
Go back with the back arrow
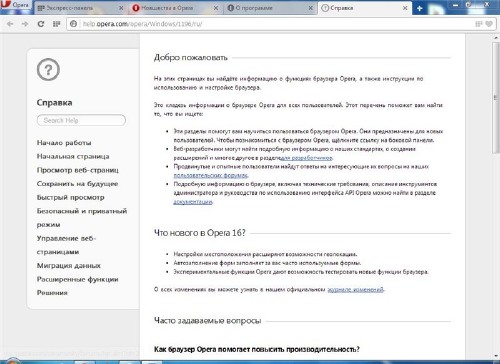click(x=10, y=24)
